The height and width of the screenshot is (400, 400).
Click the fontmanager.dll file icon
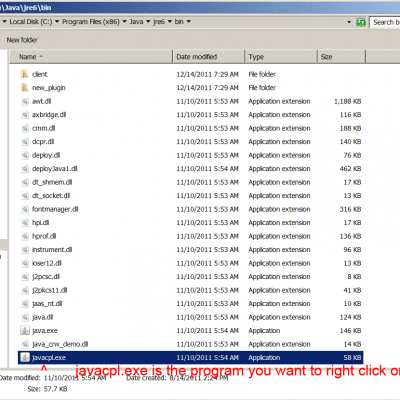coord(25,209)
